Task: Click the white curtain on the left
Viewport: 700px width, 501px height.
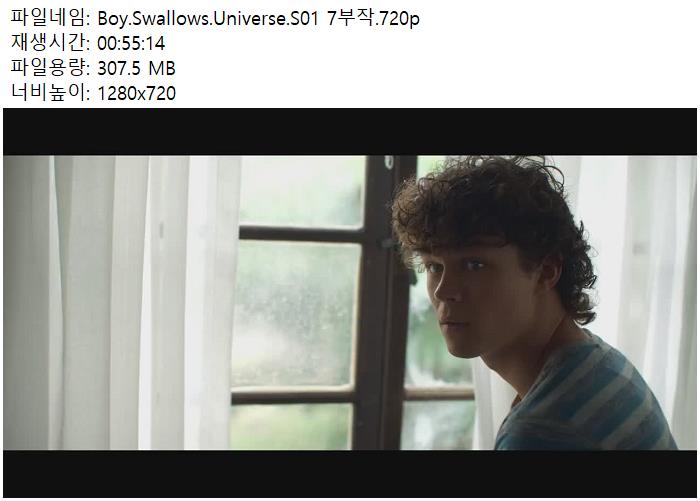Action: pyautogui.click(x=121, y=302)
